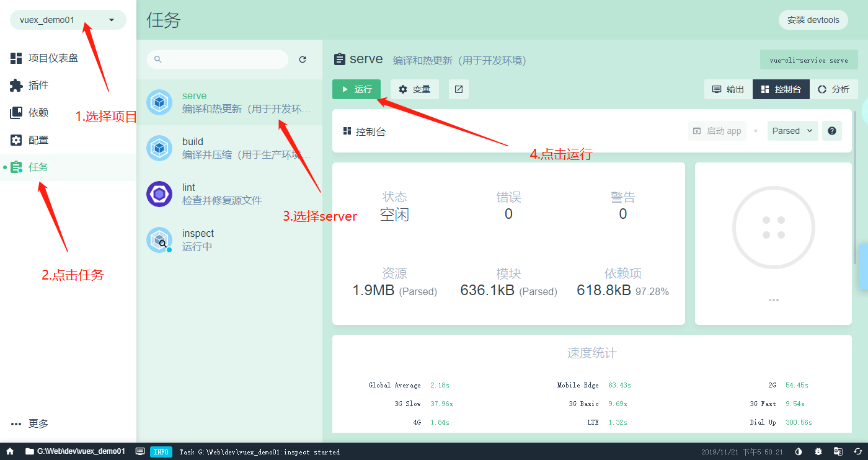Image resolution: width=868 pixels, height=460 pixels.
Task: Click the bug report icon
Action: point(818,451)
